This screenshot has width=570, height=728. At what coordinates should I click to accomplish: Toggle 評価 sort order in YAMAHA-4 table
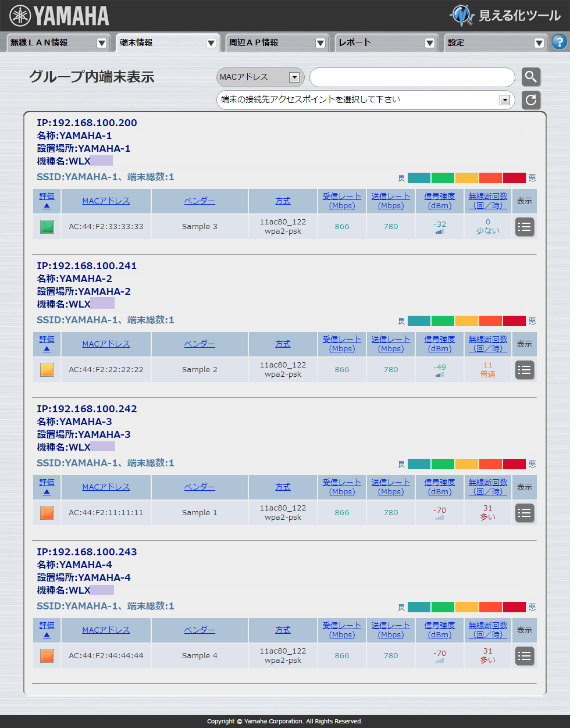pyautogui.click(x=47, y=625)
